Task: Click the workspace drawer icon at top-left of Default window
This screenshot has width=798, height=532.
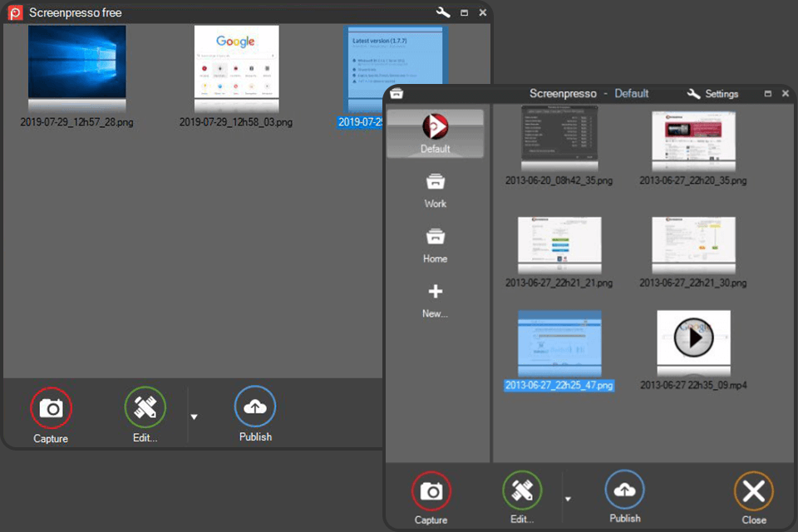Action: (x=397, y=93)
